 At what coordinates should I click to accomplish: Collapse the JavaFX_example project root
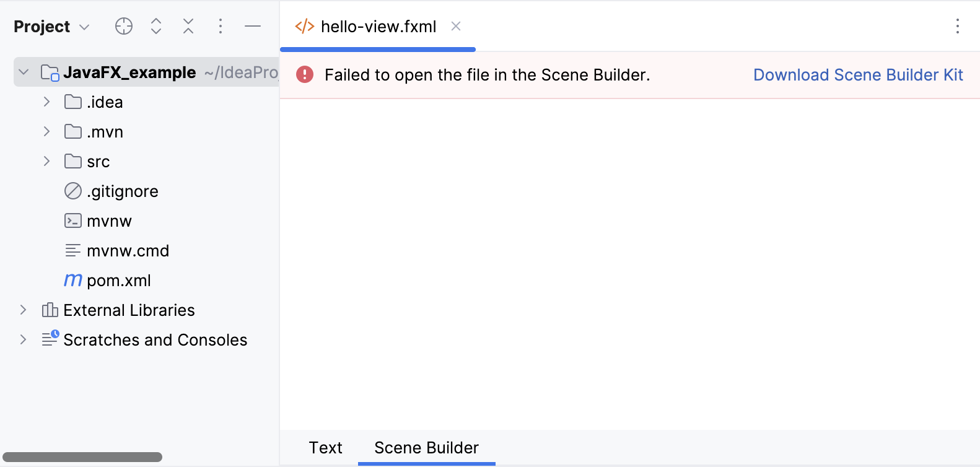pos(24,72)
